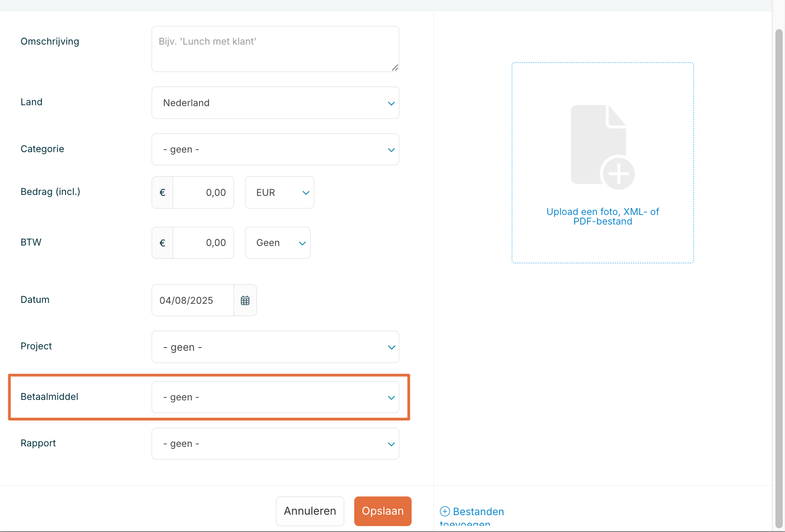785x532 pixels.
Task: Click the Bestanden toevoegen link
Action: 478,512
